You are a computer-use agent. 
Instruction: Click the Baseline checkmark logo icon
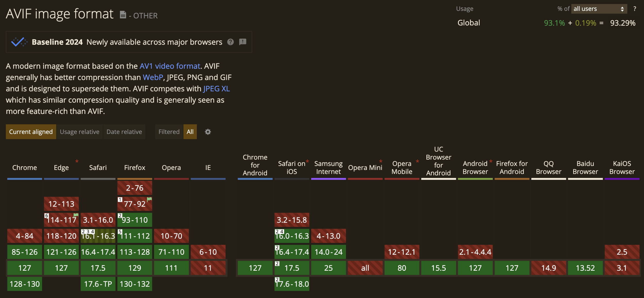19,42
